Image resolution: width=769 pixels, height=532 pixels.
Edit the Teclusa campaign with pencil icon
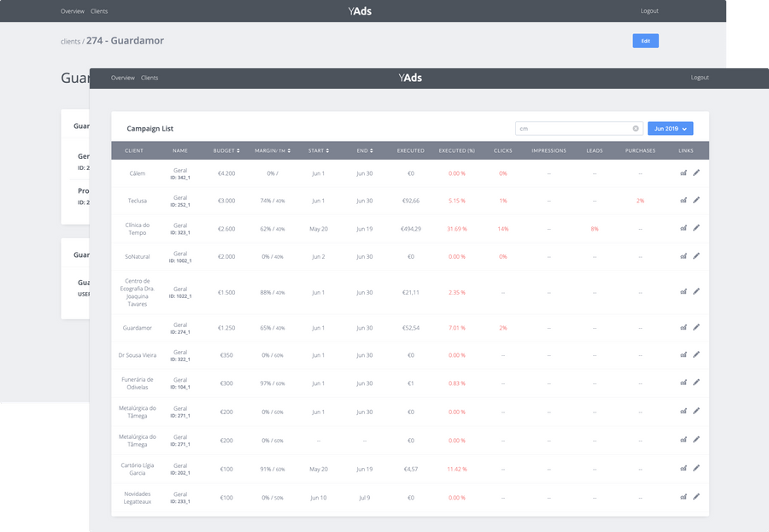coord(696,200)
